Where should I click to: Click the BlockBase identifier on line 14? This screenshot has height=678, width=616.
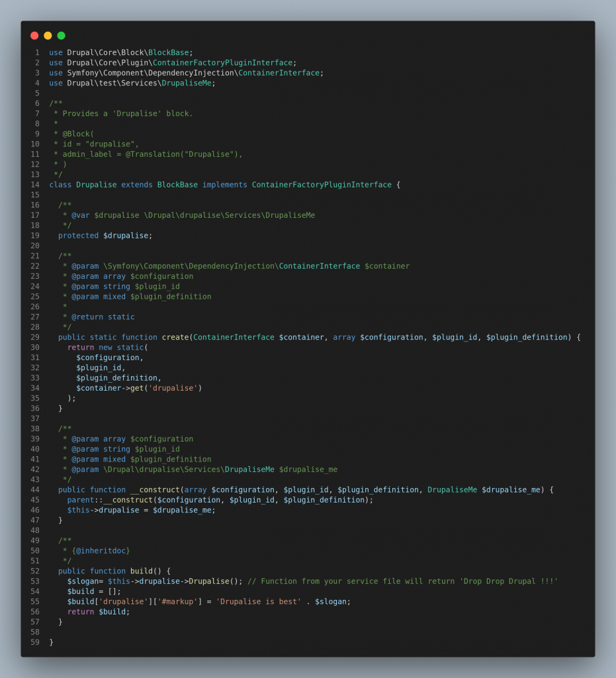[x=178, y=184]
